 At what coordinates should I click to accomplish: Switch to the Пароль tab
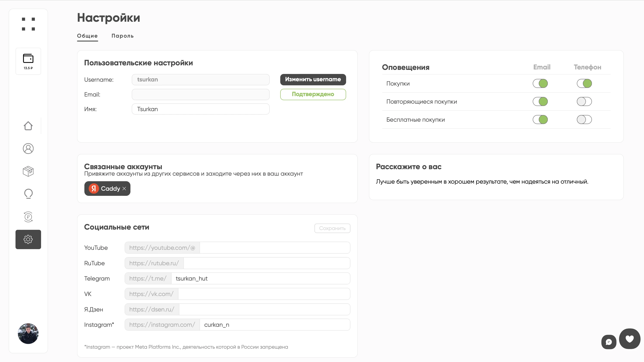pos(122,36)
